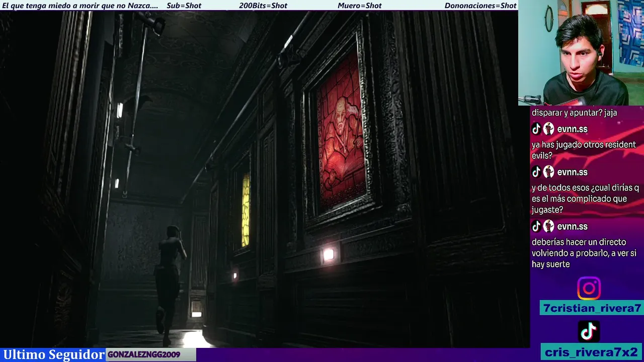This screenshot has height=362, width=644.
Task: Click the '200Bits=Shot' banner text
Action: [x=263, y=6]
